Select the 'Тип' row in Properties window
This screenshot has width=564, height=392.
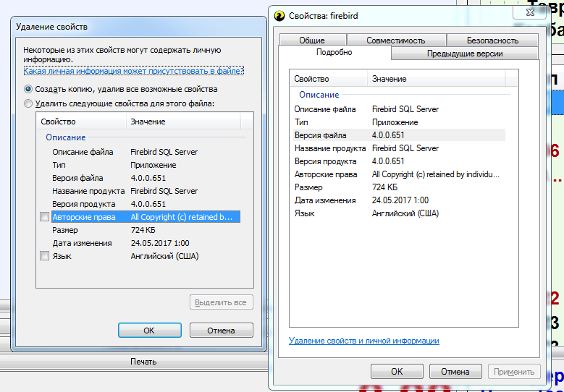399,122
